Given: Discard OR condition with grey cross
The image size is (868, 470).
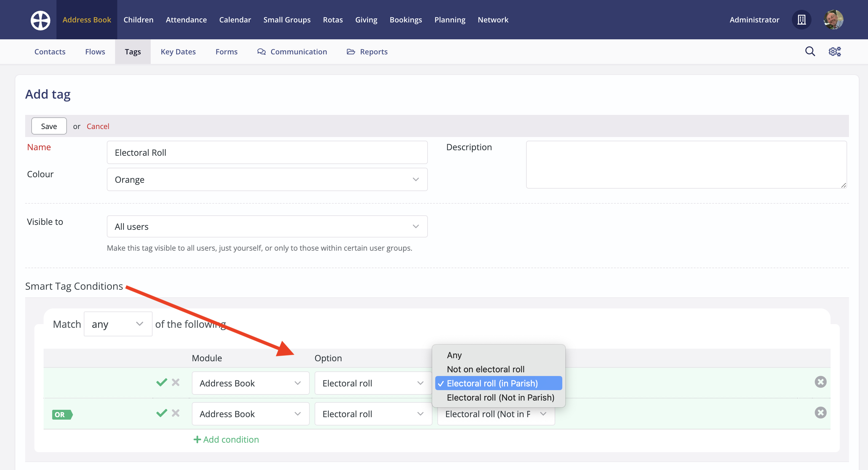Looking at the screenshot, I should pyautogui.click(x=176, y=413).
